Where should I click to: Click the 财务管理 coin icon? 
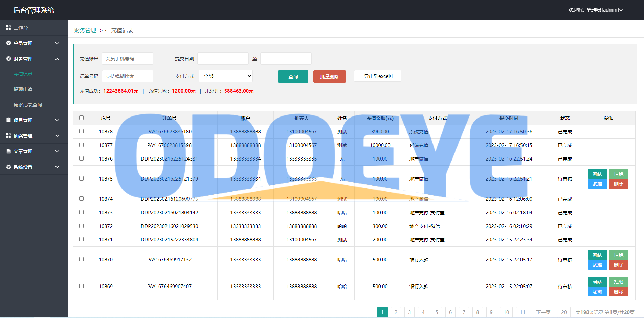tap(8, 59)
